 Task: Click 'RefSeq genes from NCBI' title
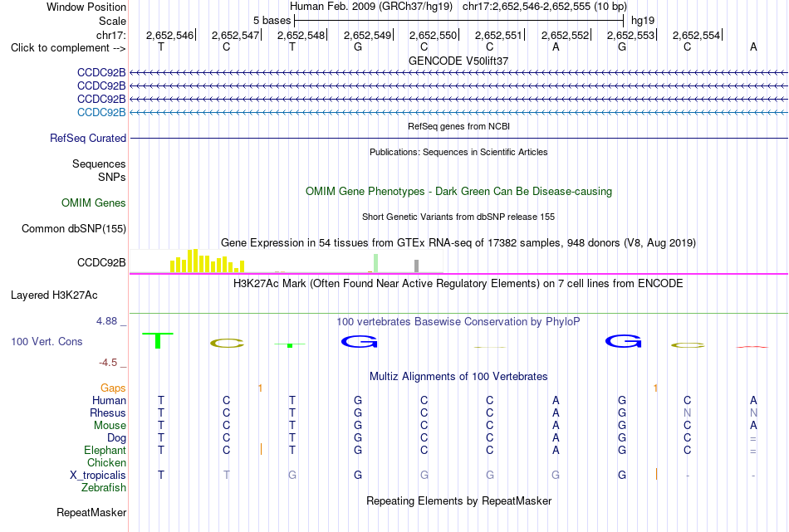(x=458, y=126)
